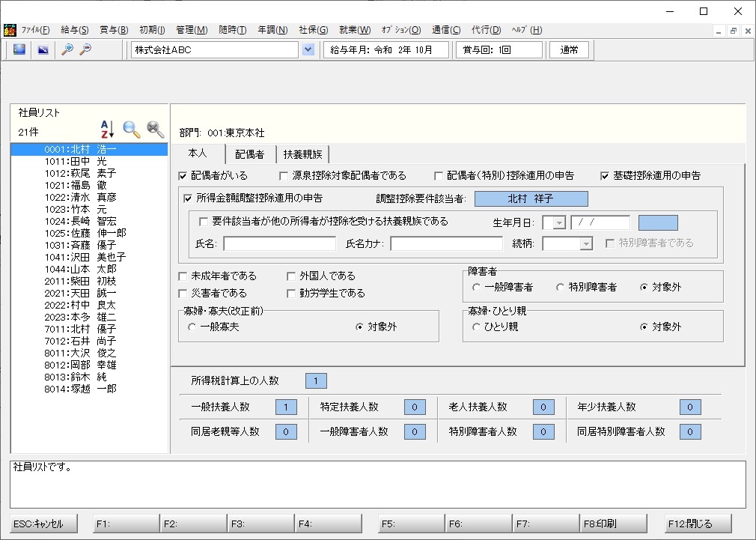Viewport: 756px width, 540px height.
Task: Enable the 未成年者である checkbox
Action: (x=183, y=276)
